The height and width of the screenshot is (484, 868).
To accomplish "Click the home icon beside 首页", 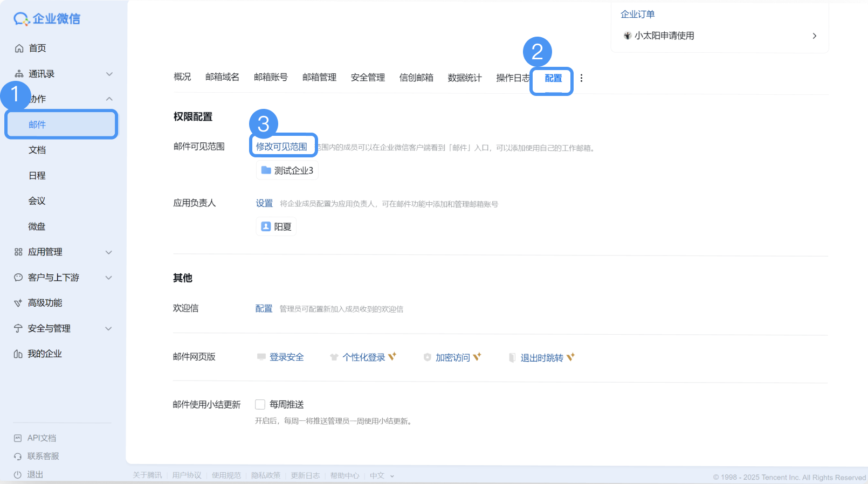I will [19, 49].
